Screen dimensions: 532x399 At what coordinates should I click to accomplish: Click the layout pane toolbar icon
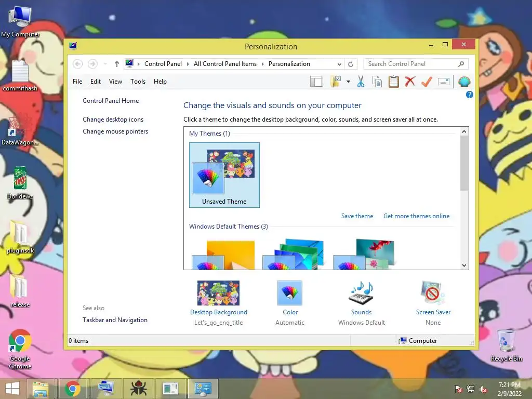316,82
